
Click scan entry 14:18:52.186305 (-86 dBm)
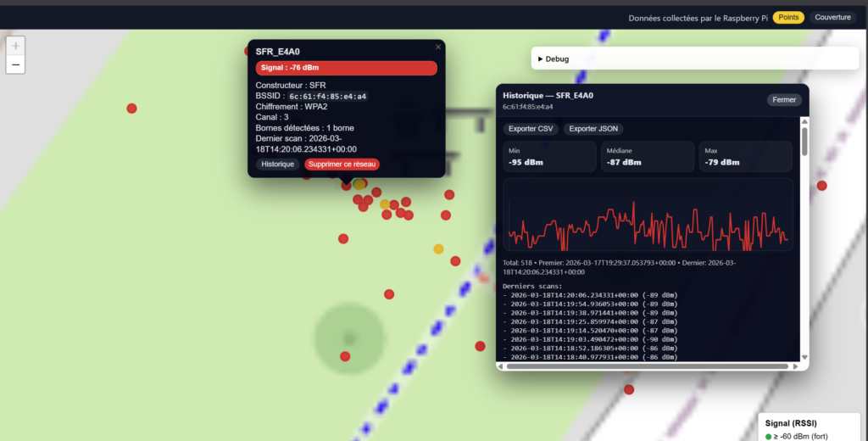pos(590,349)
